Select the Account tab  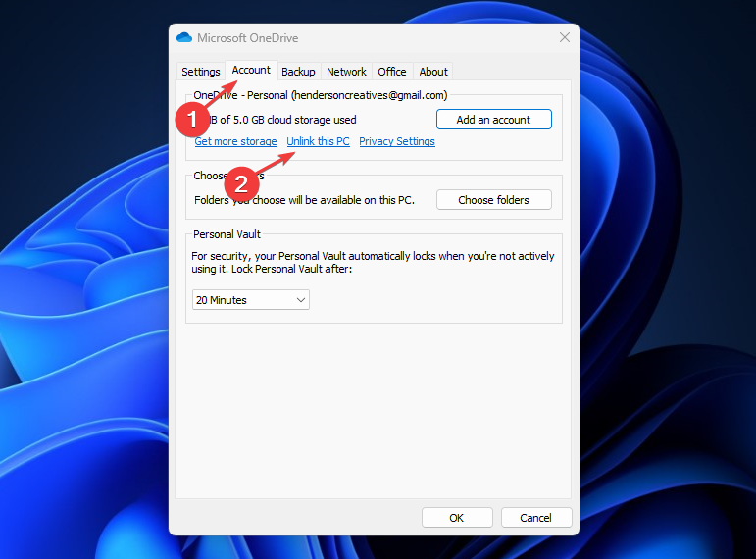click(251, 70)
